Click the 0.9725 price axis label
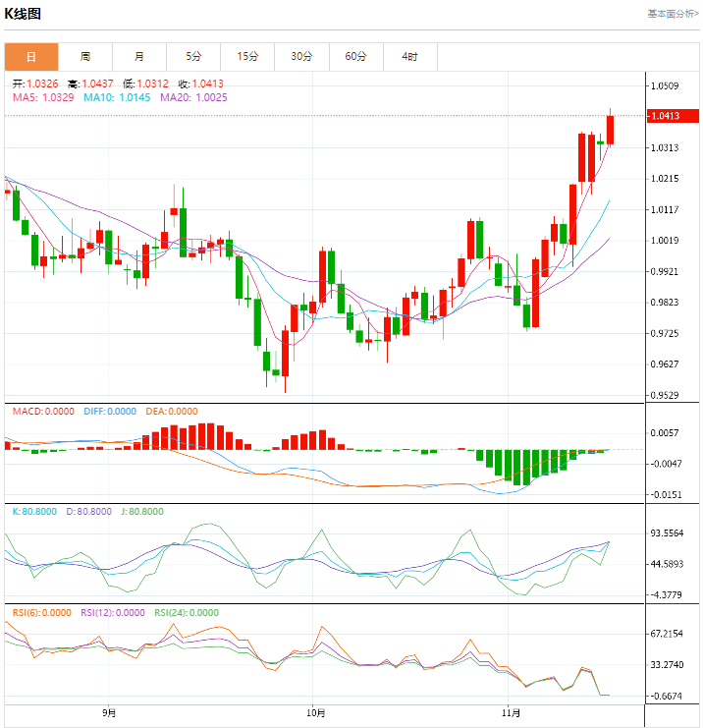703x728 pixels. tap(665, 333)
